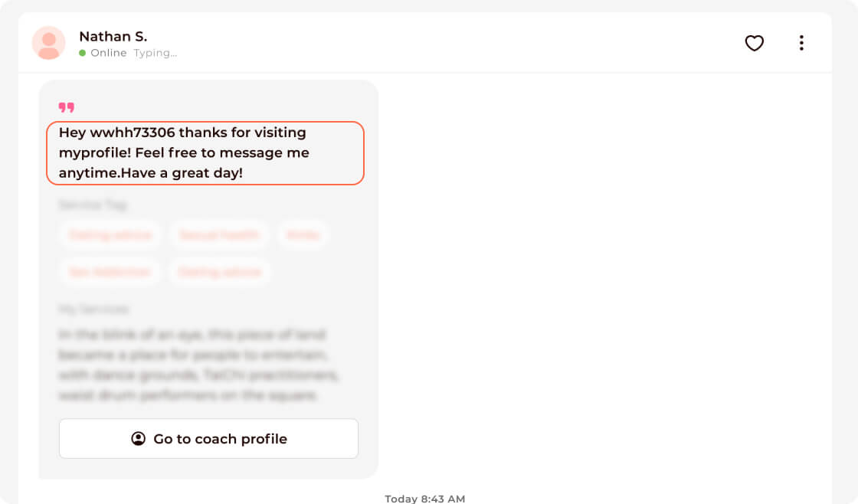Click the pink quotation mark icon

pyautogui.click(x=67, y=107)
